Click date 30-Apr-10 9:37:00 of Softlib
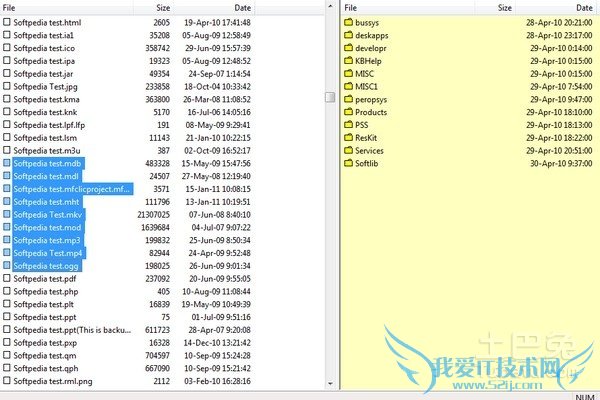600x400 pixels. click(x=561, y=163)
